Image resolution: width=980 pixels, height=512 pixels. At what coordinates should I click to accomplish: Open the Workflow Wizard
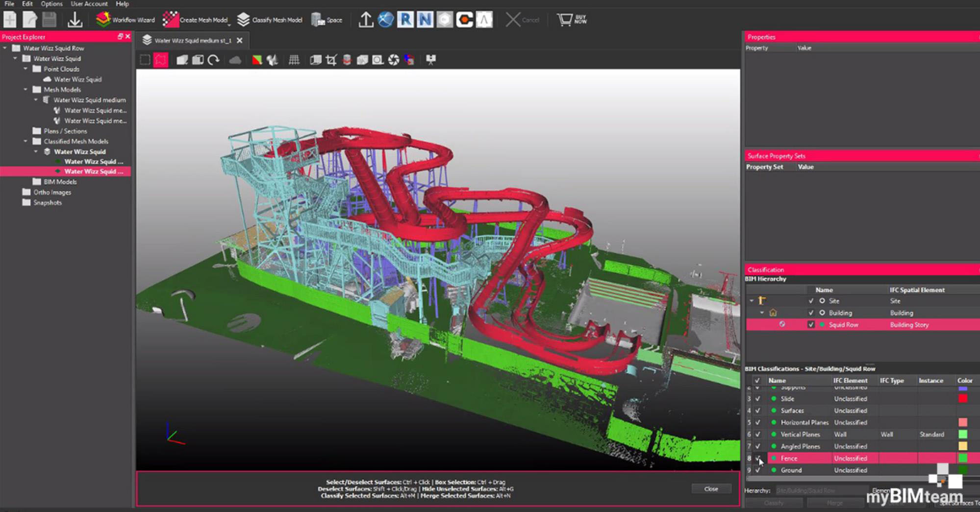125,20
